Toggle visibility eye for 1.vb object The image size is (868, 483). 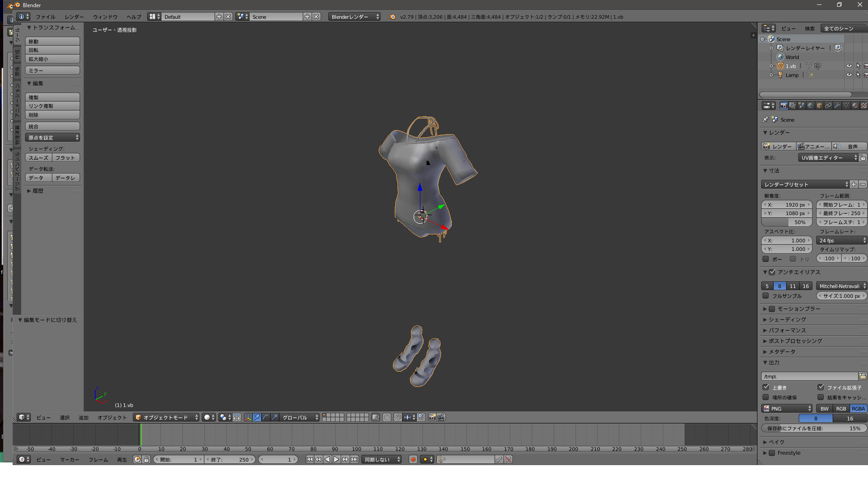(x=849, y=66)
